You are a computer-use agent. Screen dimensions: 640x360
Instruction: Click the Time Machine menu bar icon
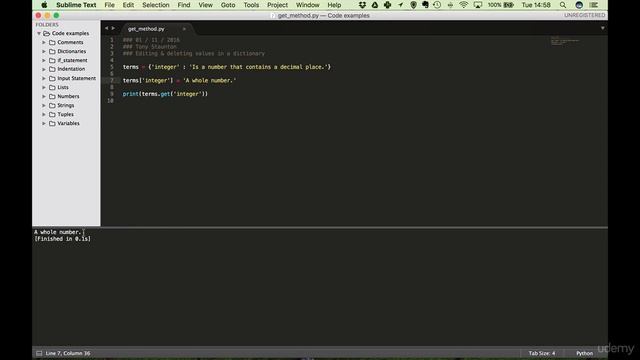[x=437, y=5]
